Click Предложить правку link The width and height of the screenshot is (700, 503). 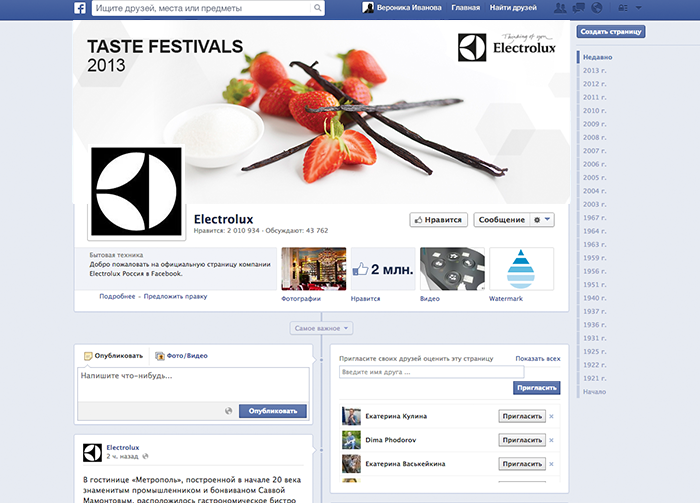coord(175,296)
